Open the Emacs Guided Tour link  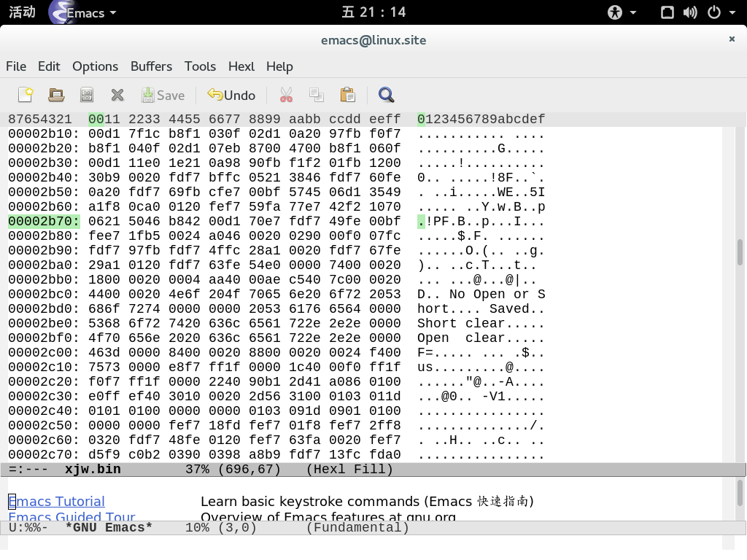(x=72, y=517)
